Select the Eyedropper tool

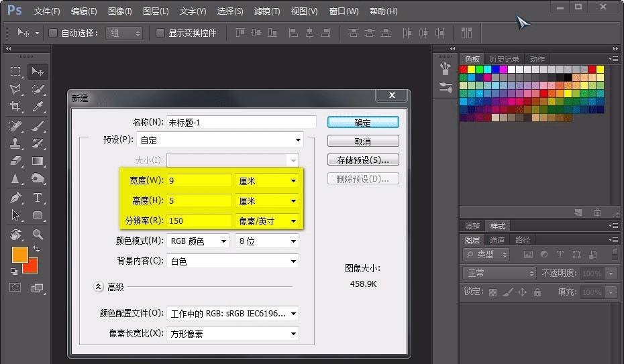click(38, 107)
